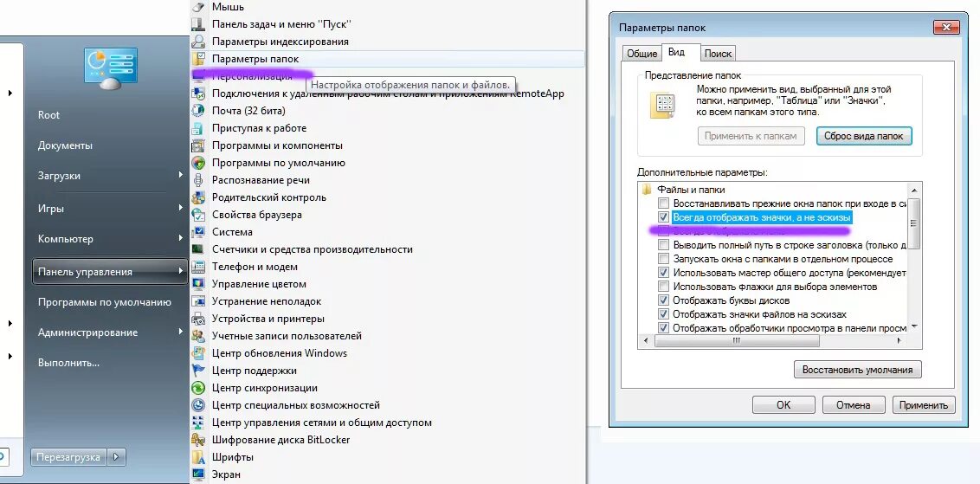The height and width of the screenshot is (484, 980).
Task: Click the scroll-down arrow of settings list
Action: (913, 326)
